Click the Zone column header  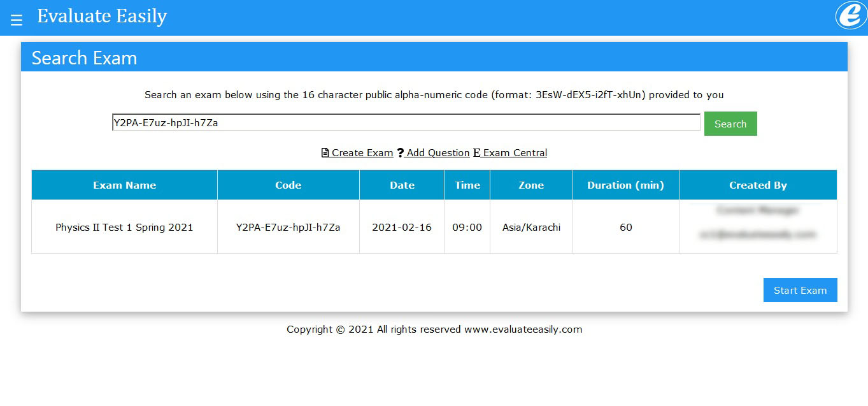(x=531, y=185)
